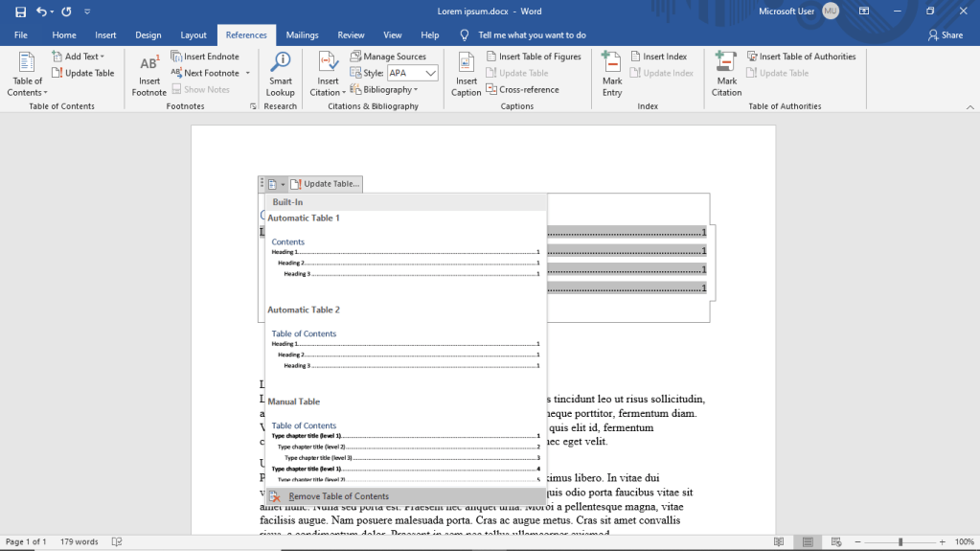Screen dimensions: 980x551
Task: Click the 100% zoom level
Action: 965,541
